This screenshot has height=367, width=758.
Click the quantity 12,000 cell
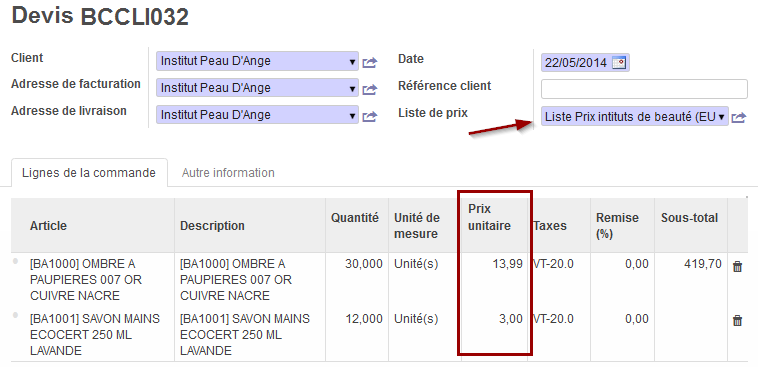[x=364, y=319]
